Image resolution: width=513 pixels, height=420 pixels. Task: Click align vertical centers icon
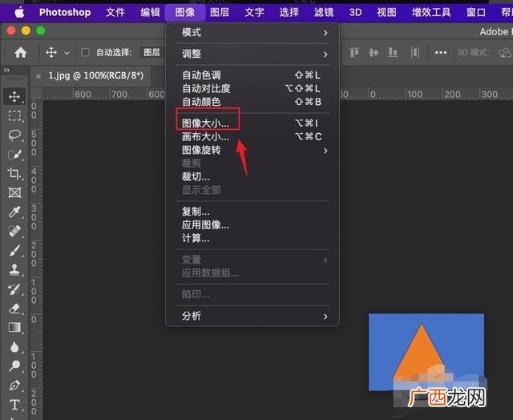(x=374, y=52)
